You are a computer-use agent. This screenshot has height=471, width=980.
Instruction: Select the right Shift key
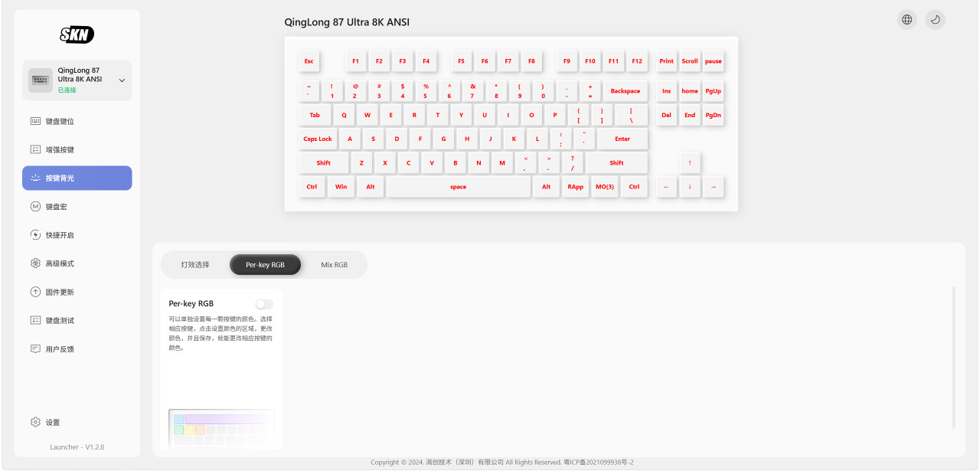[x=616, y=162]
